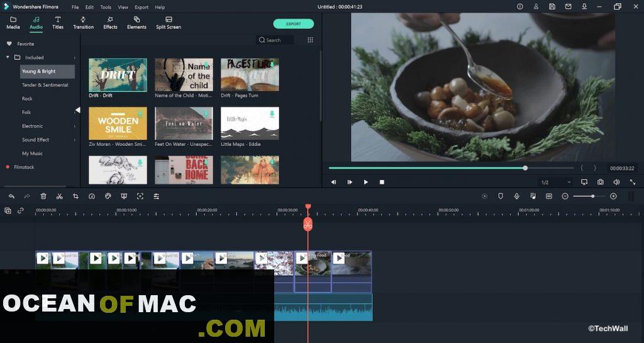This screenshot has width=644, height=343.
Task: Click the previous frame button
Action: tap(333, 182)
